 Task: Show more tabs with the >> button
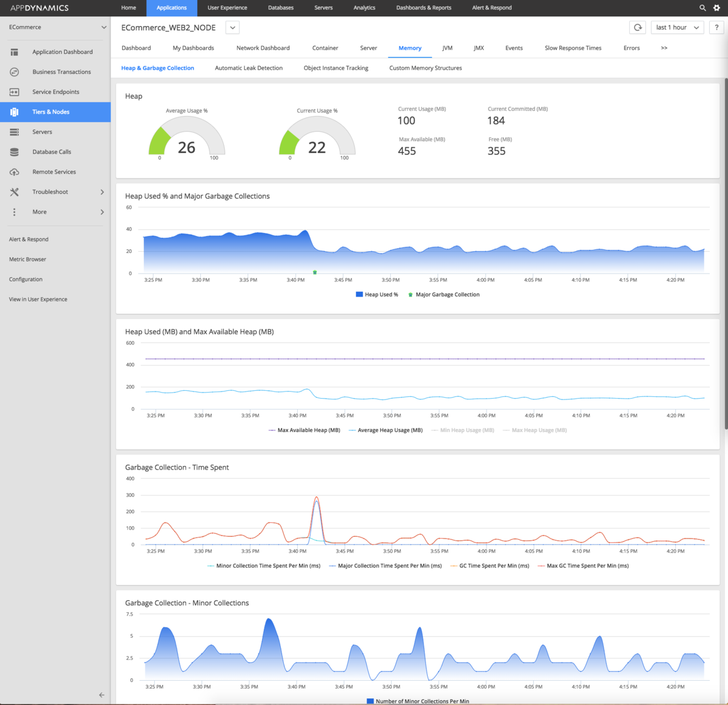click(x=664, y=48)
